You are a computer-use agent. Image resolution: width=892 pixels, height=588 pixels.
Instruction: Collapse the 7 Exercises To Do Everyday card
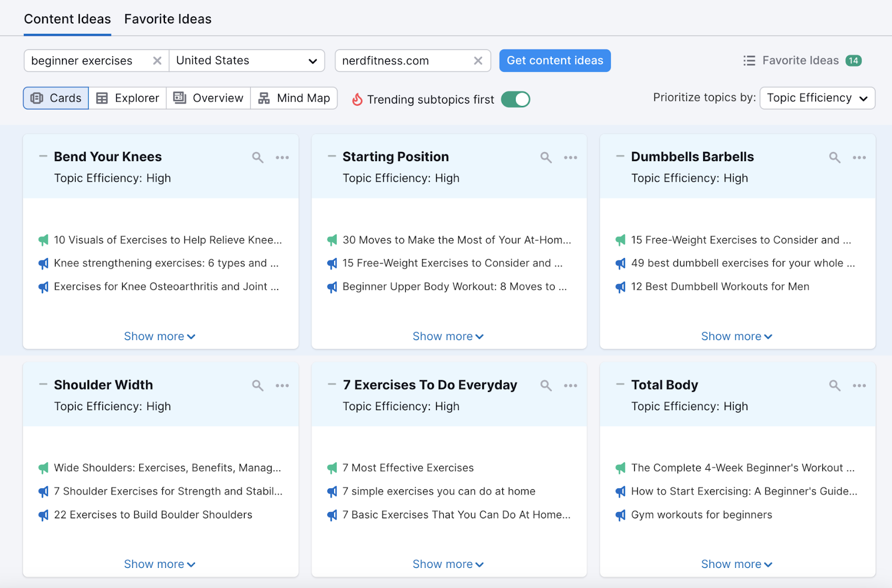332,385
